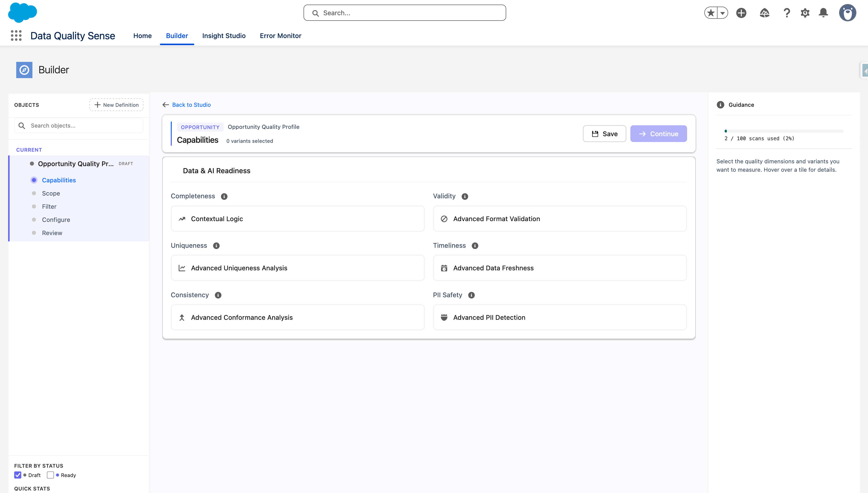Go to the Filter step
The image size is (868, 493).
coord(49,206)
